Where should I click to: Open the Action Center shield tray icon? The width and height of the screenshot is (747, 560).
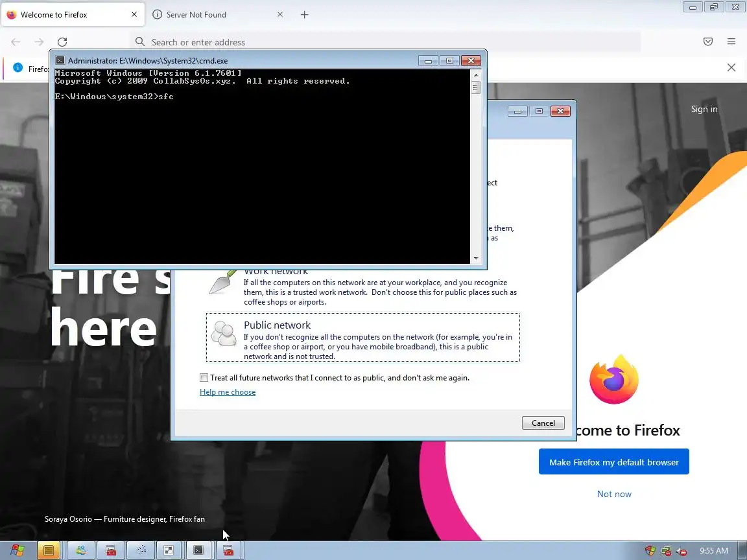[x=650, y=551]
